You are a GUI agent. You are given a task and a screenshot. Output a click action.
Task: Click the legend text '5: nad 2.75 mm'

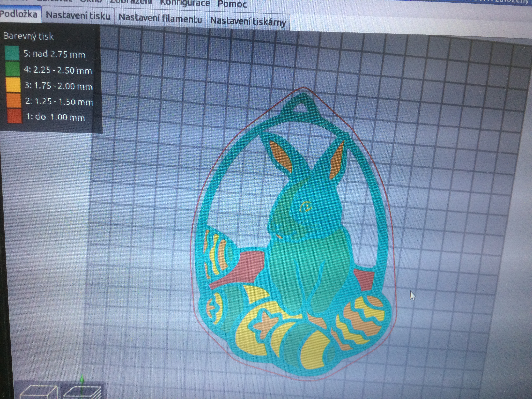click(x=54, y=54)
